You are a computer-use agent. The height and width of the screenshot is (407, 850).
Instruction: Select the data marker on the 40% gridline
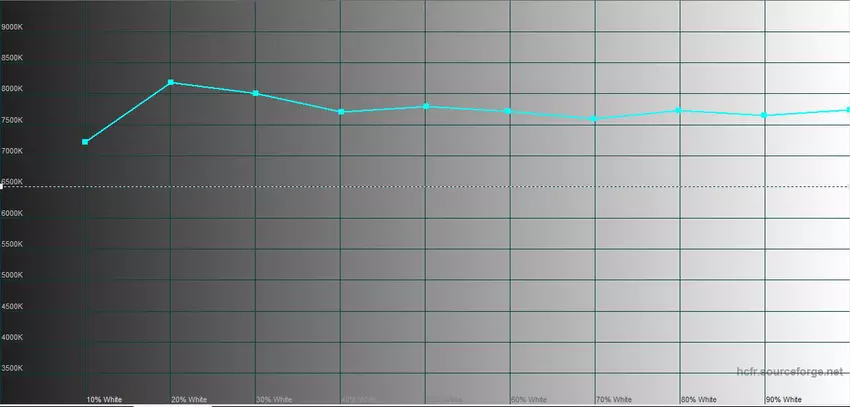[341, 112]
